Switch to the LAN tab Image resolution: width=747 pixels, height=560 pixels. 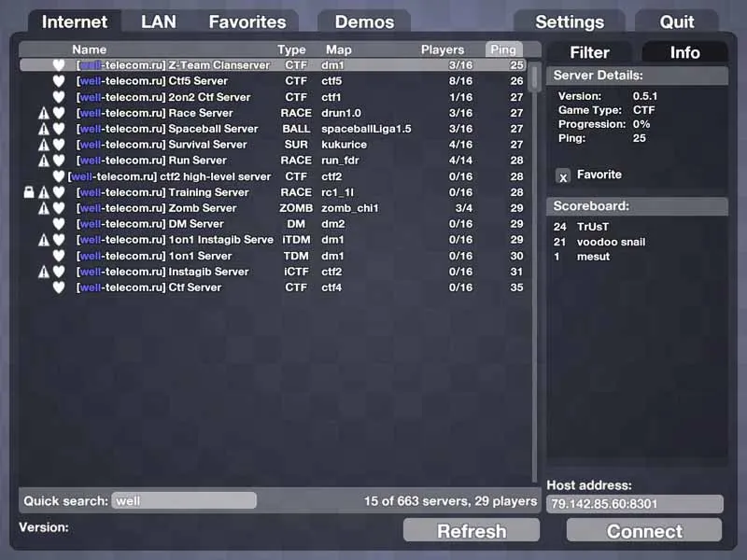click(158, 21)
